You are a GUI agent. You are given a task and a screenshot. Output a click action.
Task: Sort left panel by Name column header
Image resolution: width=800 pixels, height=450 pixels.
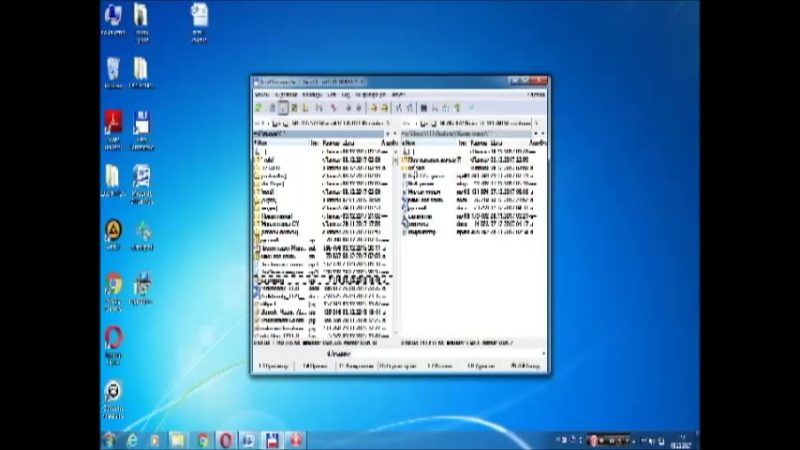pos(282,143)
